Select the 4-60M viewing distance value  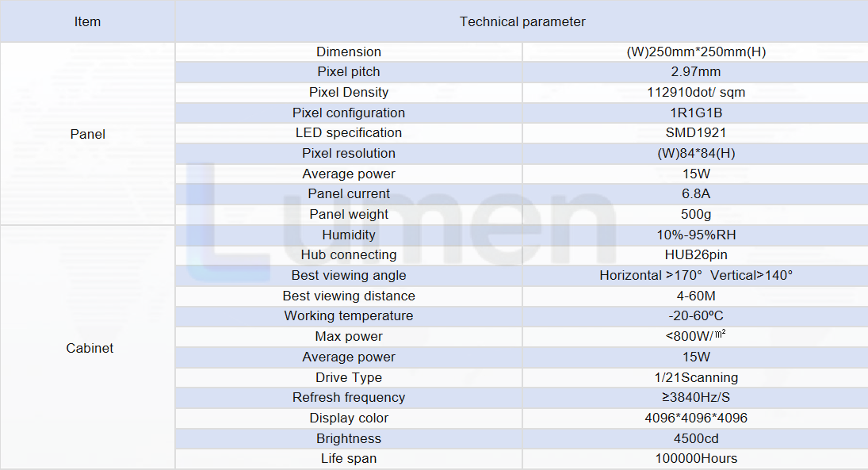click(696, 296)
